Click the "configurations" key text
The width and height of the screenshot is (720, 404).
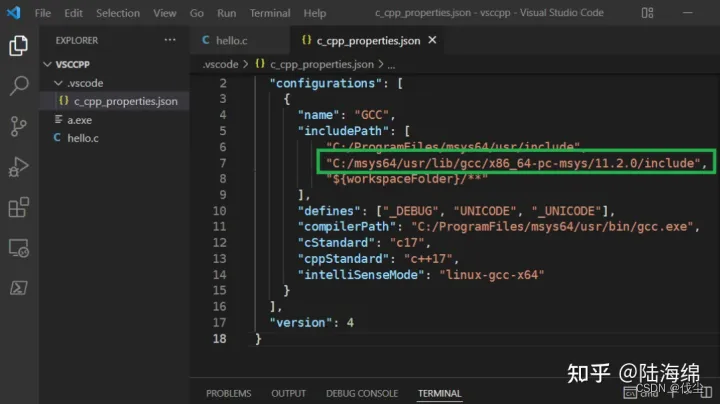(x=326, y=83)
